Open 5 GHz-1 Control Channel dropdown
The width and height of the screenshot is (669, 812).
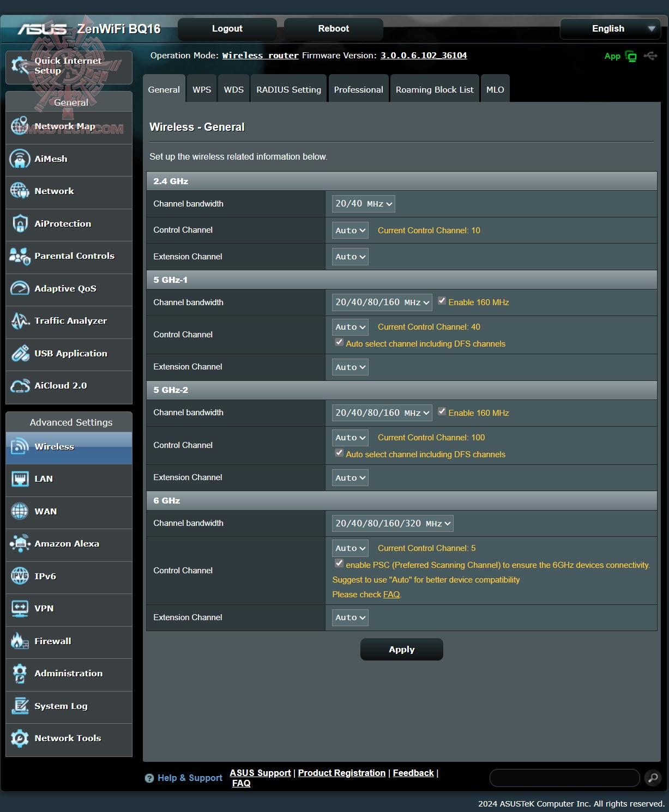350,327
